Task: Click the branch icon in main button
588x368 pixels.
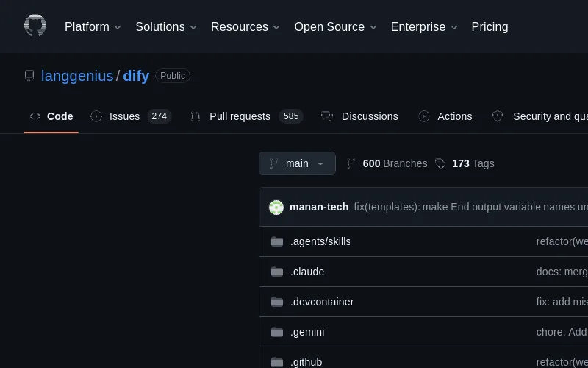Action: coord(273,163)
